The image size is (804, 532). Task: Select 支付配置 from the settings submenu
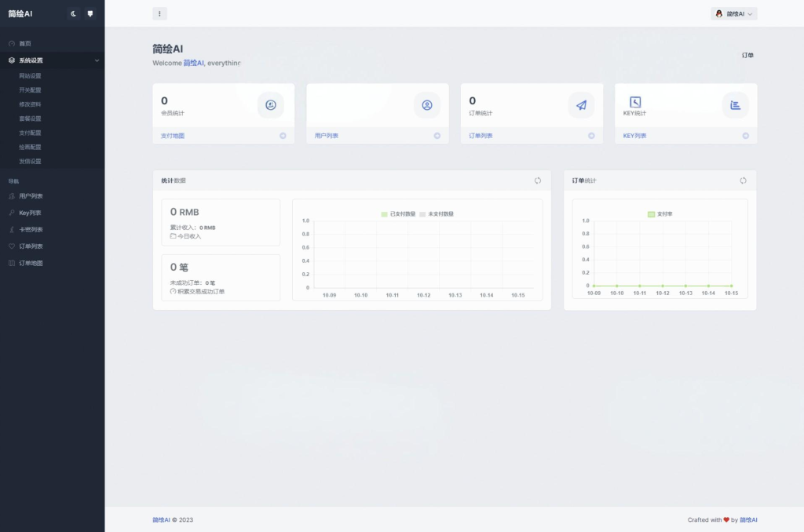point(30,133)
